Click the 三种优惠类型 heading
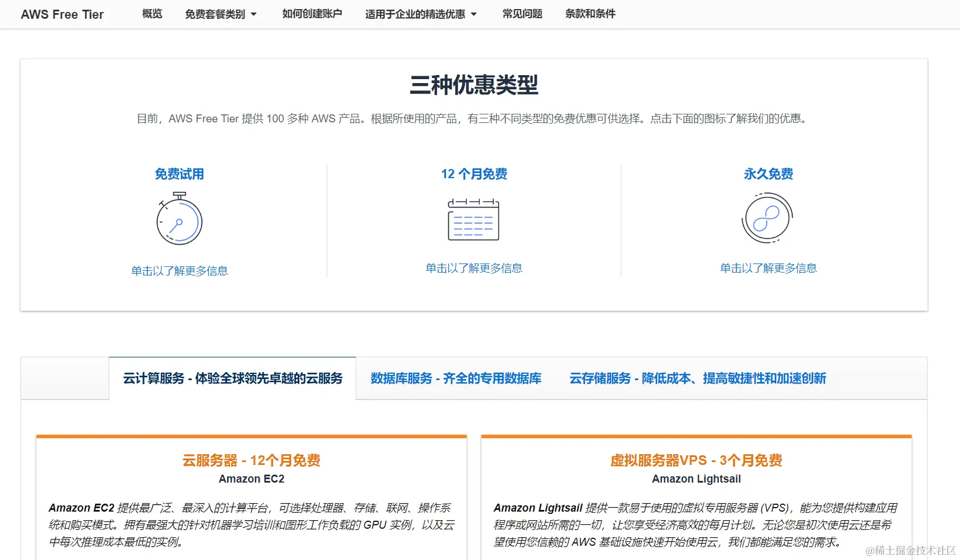Image resolution: width=960 pixels, height=560 pixels. 474,85
